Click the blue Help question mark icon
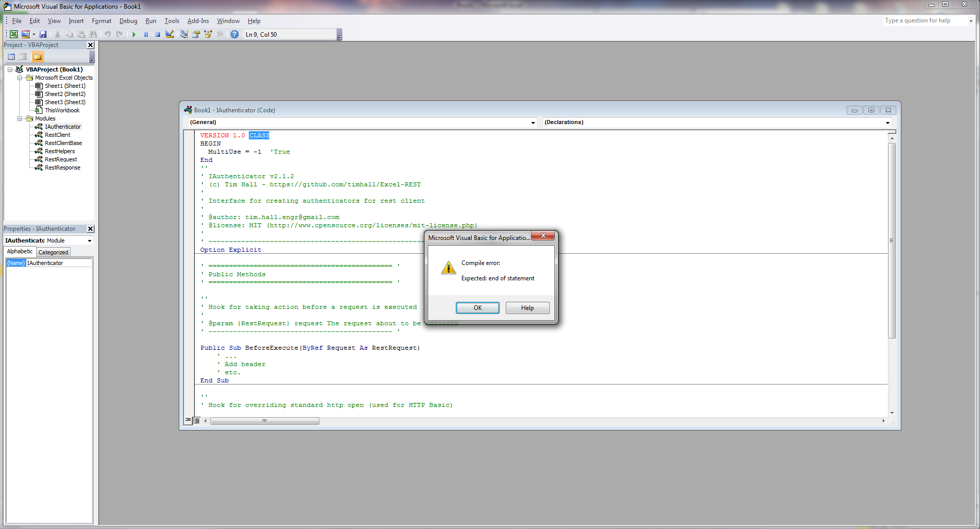 tap(235, 34)
